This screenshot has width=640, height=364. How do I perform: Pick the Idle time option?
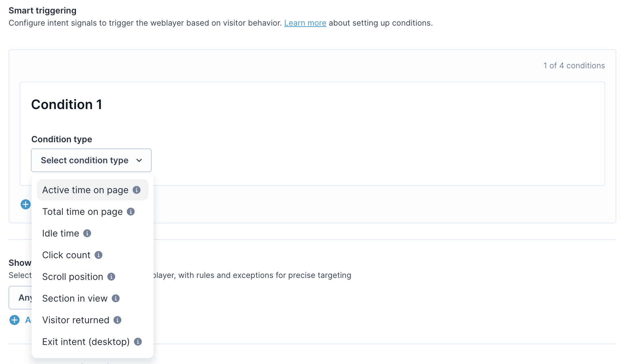tap(92, 233)
